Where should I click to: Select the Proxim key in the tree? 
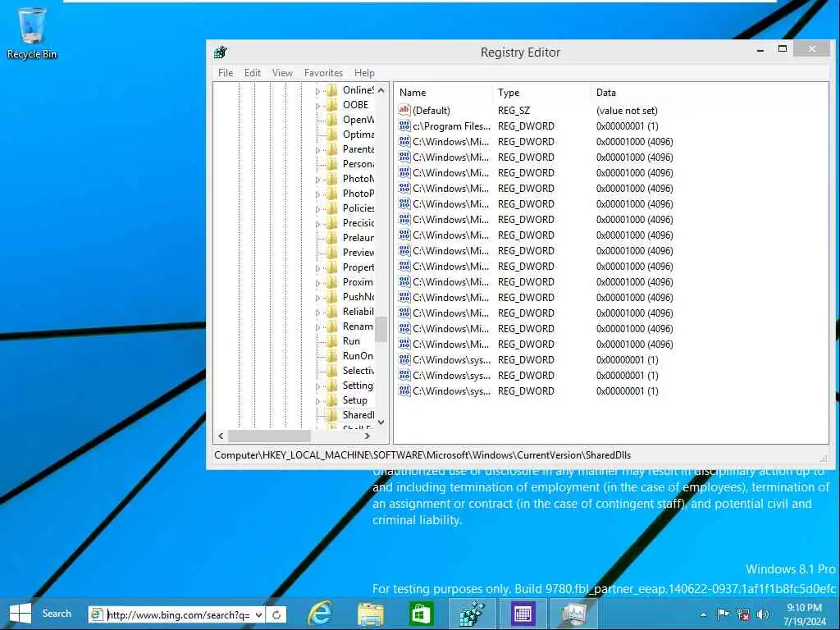pos(358,282)
